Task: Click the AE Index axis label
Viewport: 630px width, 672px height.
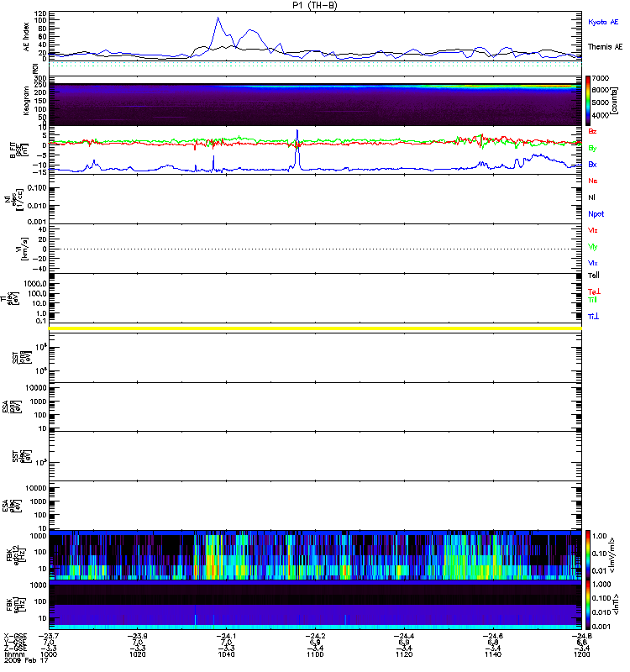Action: point(27,37)
